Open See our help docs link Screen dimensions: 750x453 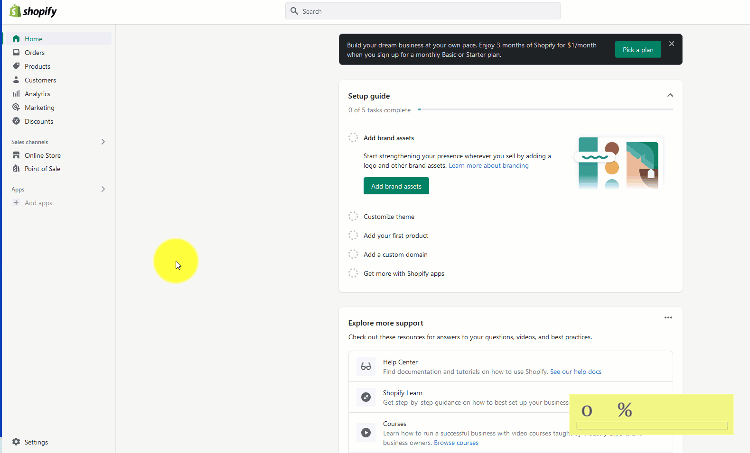pos(575,371)
